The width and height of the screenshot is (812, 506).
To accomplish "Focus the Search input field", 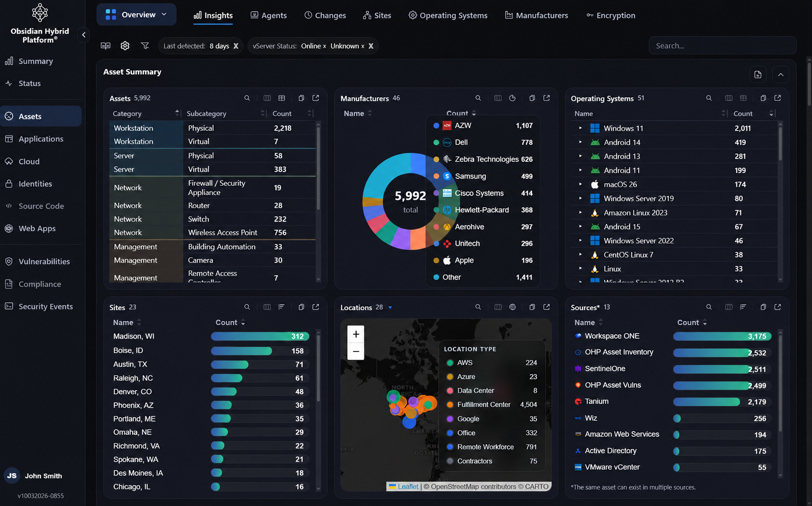I will pyautogui.click(x=722, y=46).
